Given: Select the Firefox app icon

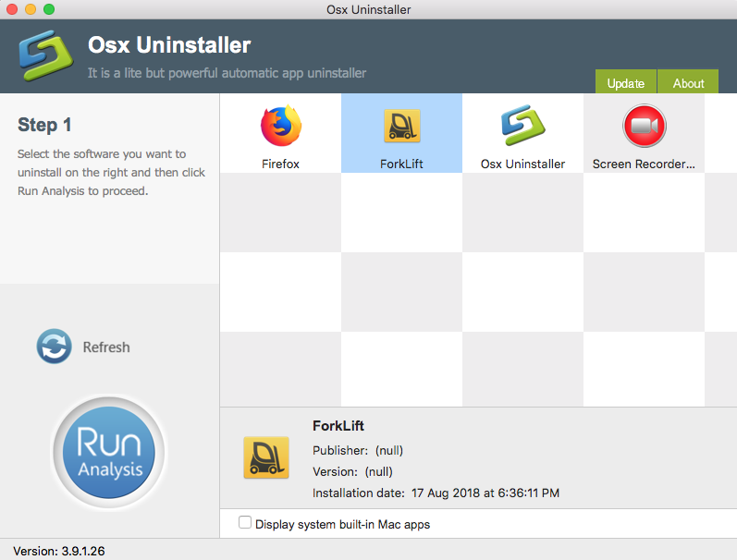Looking at the screenshot, I should point(280,126).
